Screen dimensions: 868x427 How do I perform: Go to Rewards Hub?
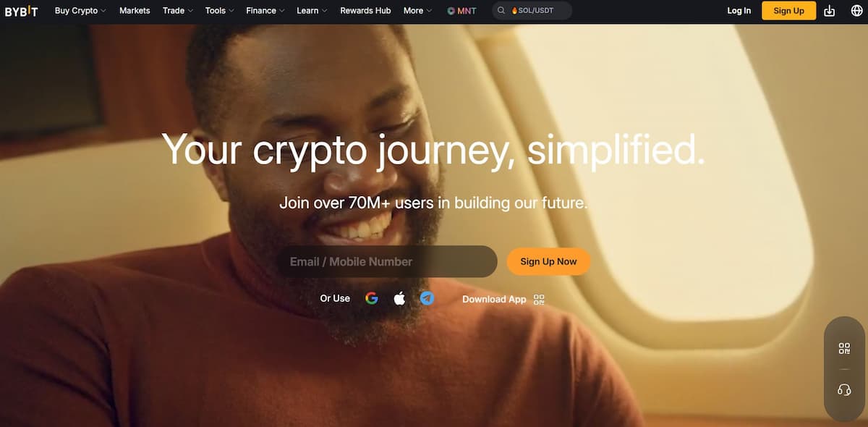[365, 11]
